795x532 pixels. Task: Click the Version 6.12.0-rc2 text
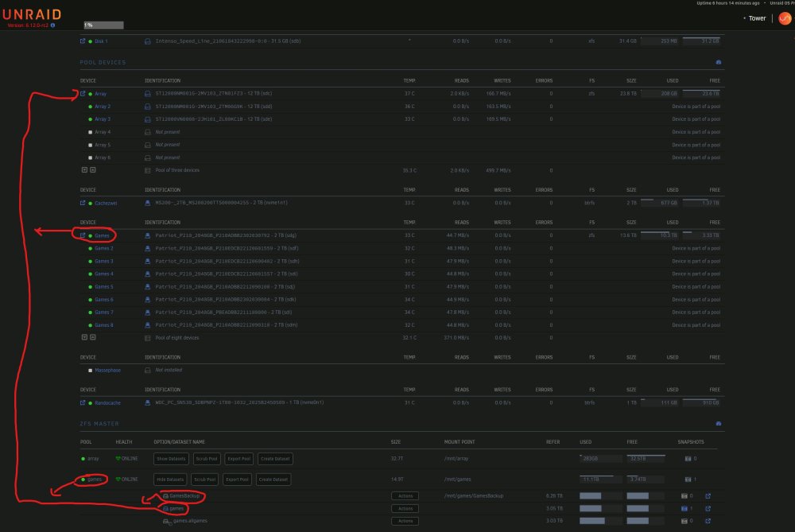click(x=28, y=25)
